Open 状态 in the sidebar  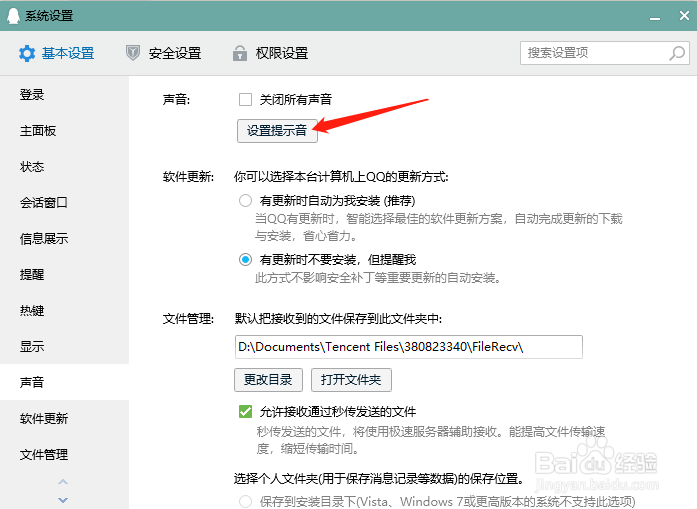click(64, 167)
